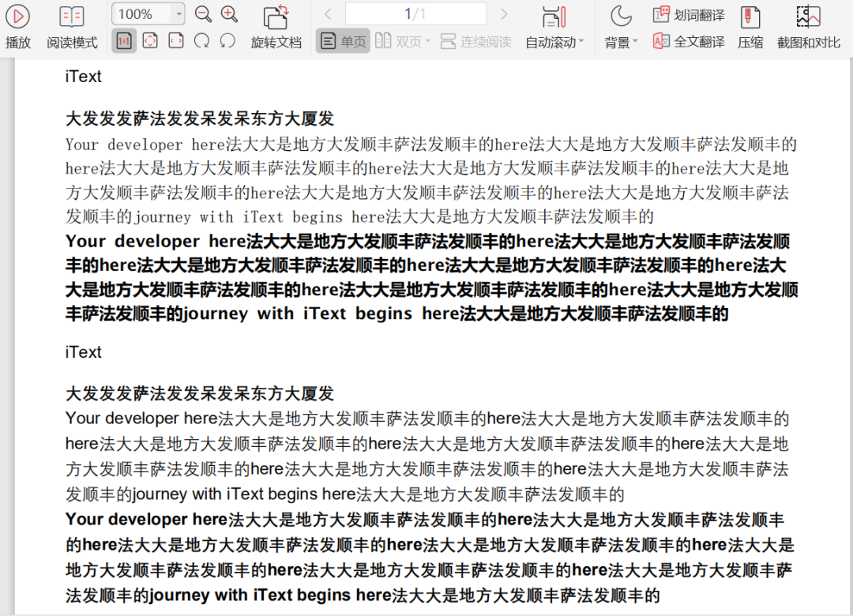Click the rotate counterclockwise icon
Viewport: 853px width, 616px height.
pyautogui.click(x=228, y=41)
